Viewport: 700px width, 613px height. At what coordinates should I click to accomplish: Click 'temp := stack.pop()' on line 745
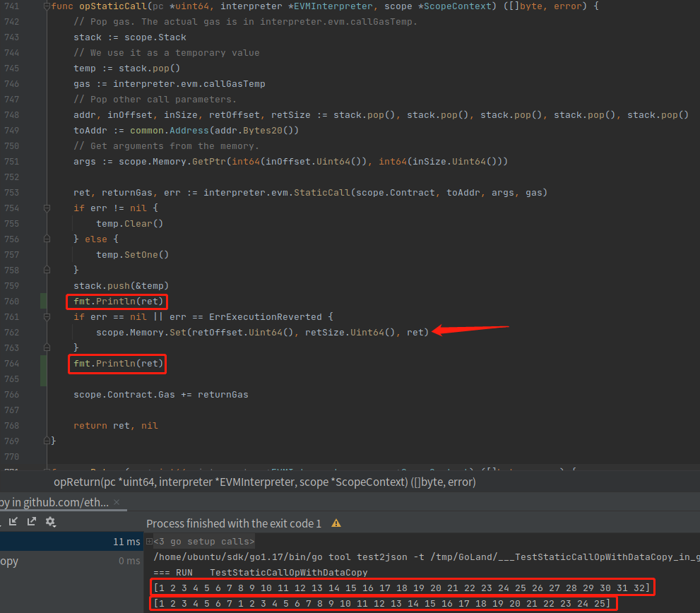tap(126, 69)
